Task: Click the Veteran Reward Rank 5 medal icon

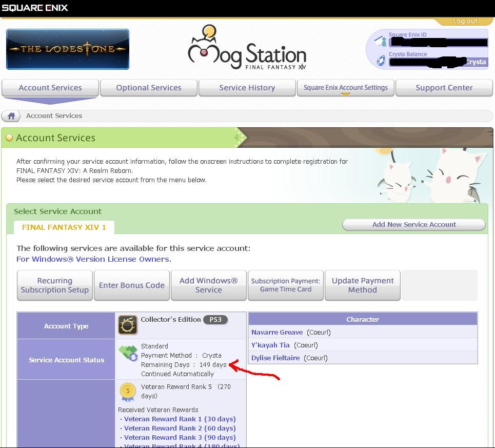Action: 128,392
